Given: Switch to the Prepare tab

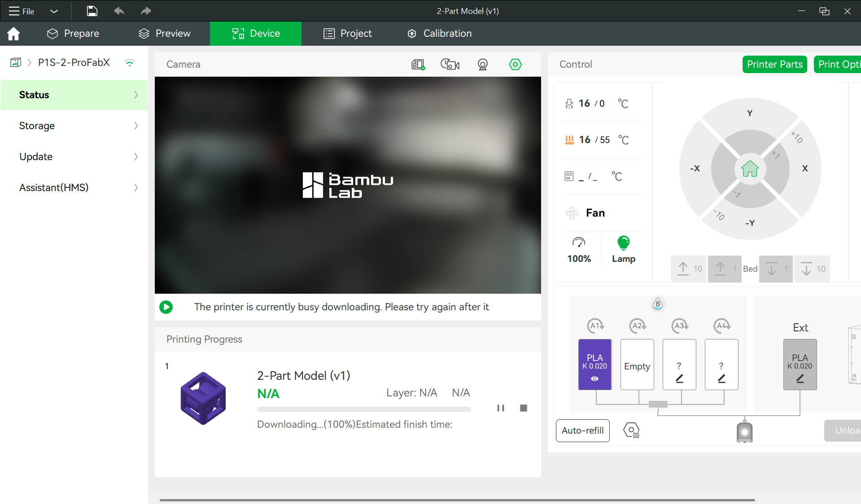Looking at the screenshot, I should pyautogui.click(x=73, y=34).
